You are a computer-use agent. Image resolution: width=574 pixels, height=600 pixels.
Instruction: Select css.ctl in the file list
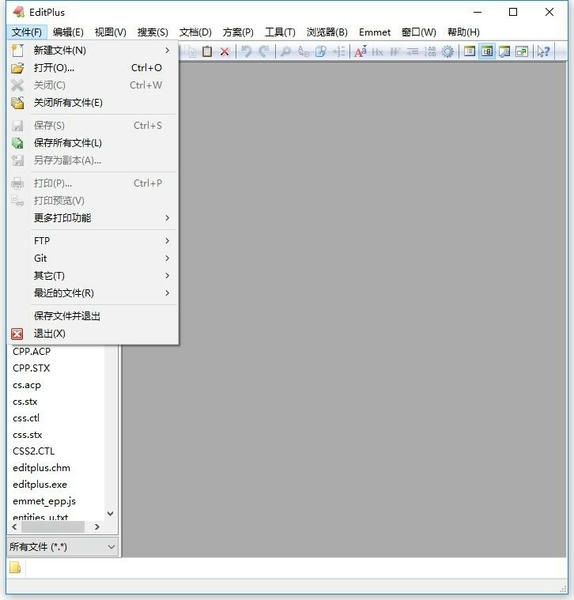26,418
